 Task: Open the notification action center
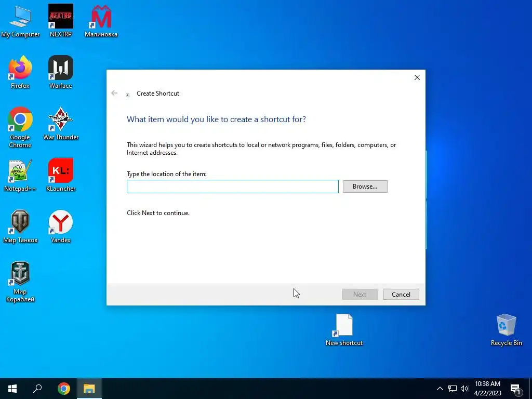(x=515, y=389)
